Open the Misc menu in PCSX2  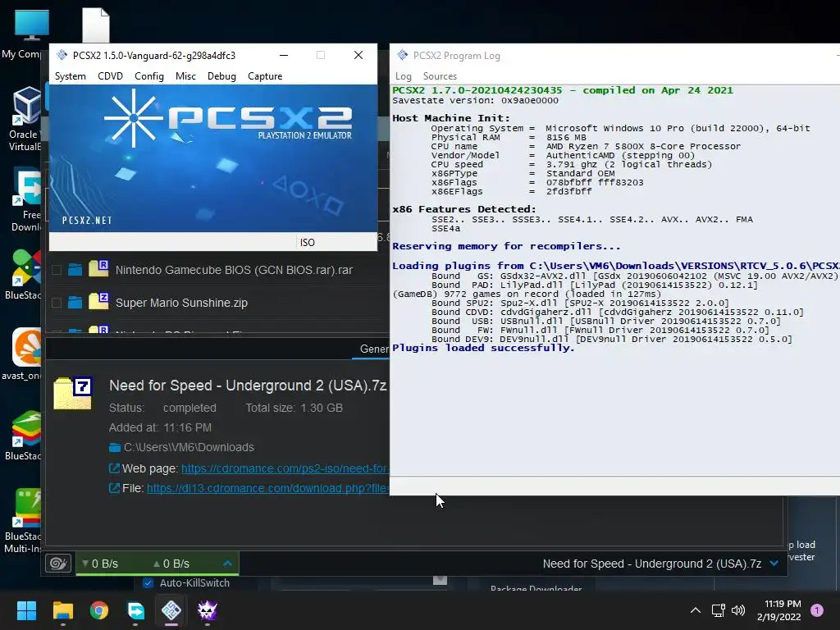click(x=185, y=76)
